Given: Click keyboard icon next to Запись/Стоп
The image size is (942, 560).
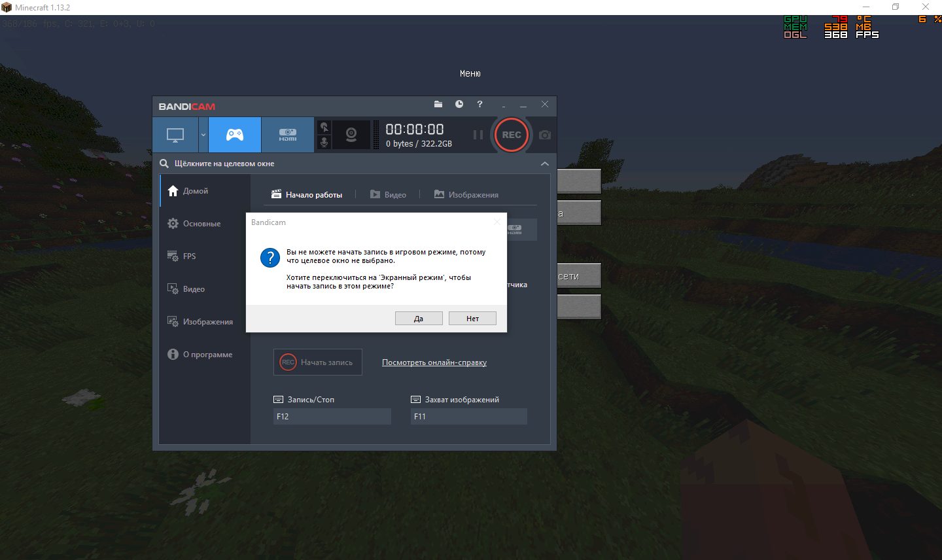Looking at the screenshot, I should [278, 400].
